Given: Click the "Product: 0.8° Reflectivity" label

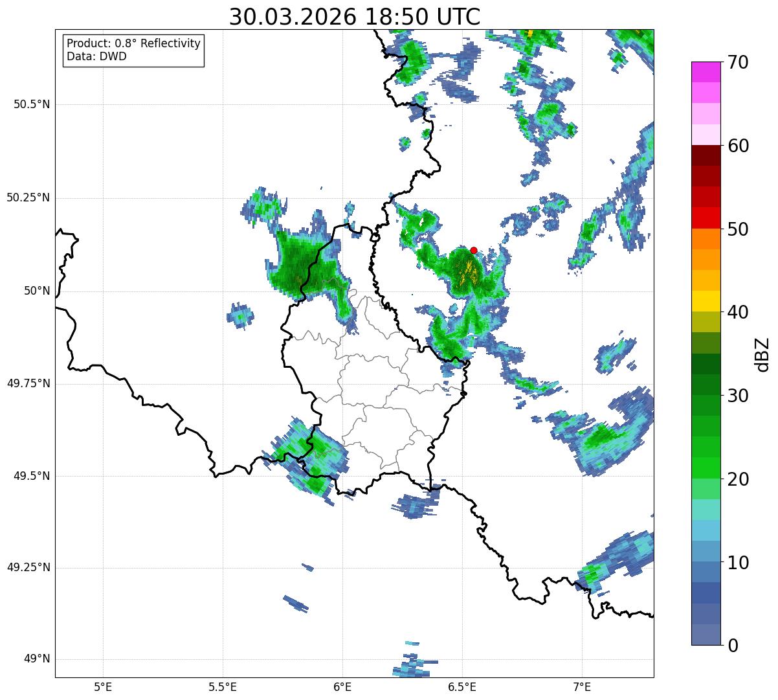Looking at the screenshot, I should coord(134,43).
